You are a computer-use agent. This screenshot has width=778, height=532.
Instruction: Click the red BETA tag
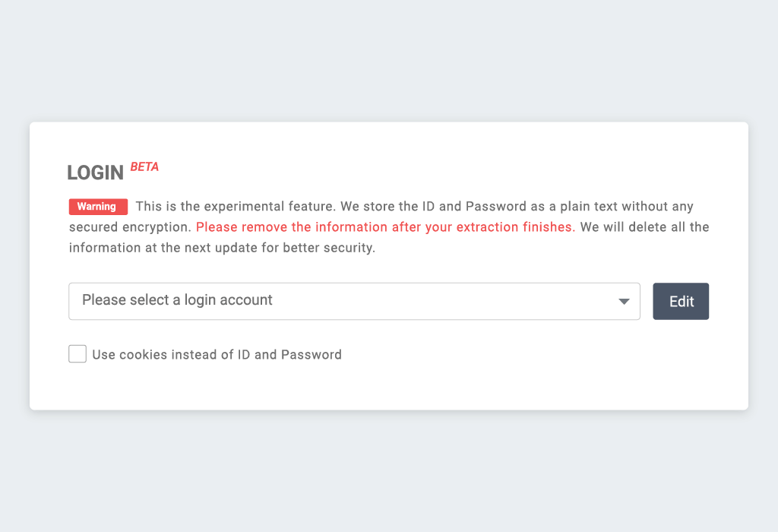tap(144, 166)
